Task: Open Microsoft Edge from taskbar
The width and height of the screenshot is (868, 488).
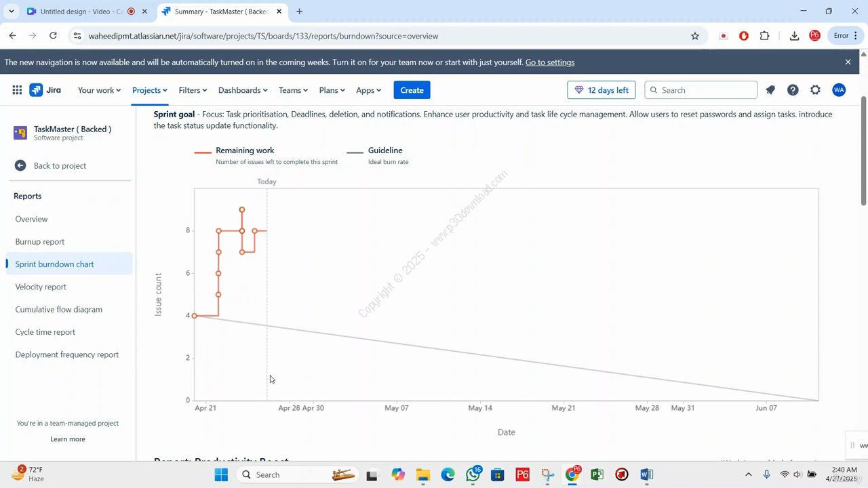Action: point(448,474)
